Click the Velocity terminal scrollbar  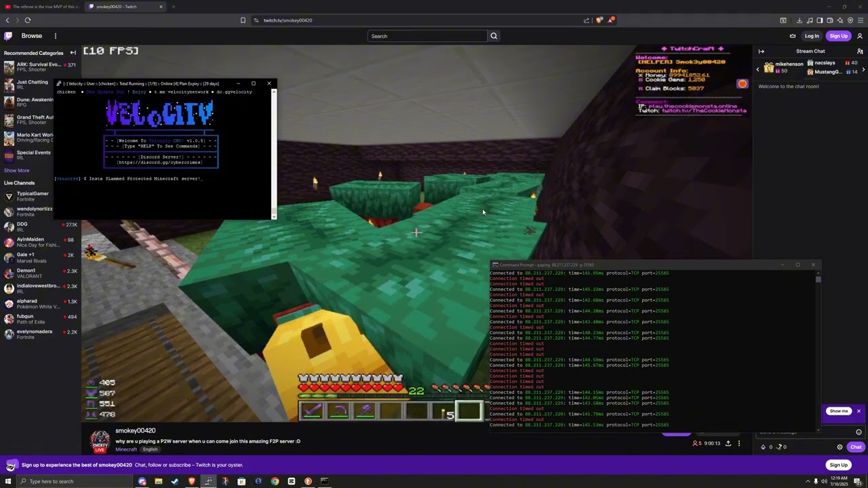(274, 155)
